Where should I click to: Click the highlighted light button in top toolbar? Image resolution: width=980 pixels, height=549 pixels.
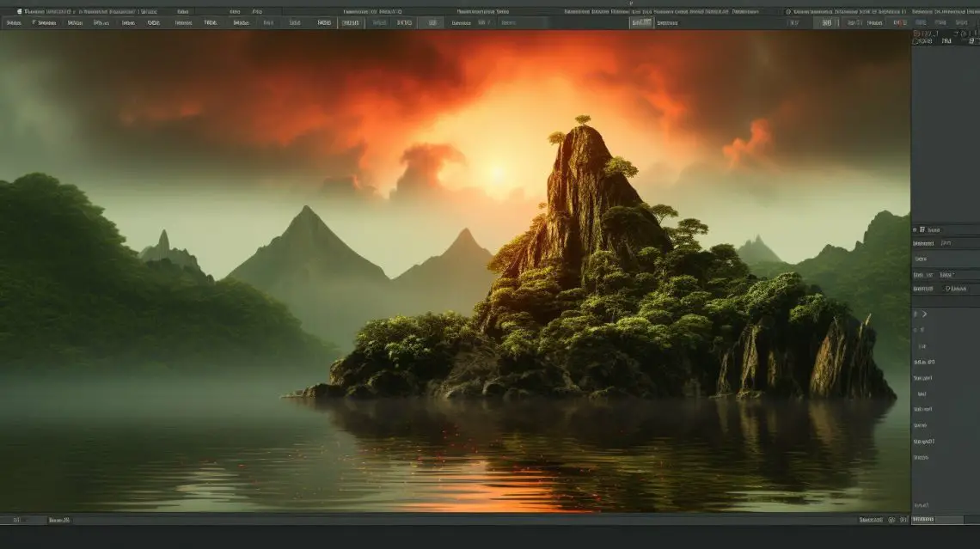tap(641, 23)
